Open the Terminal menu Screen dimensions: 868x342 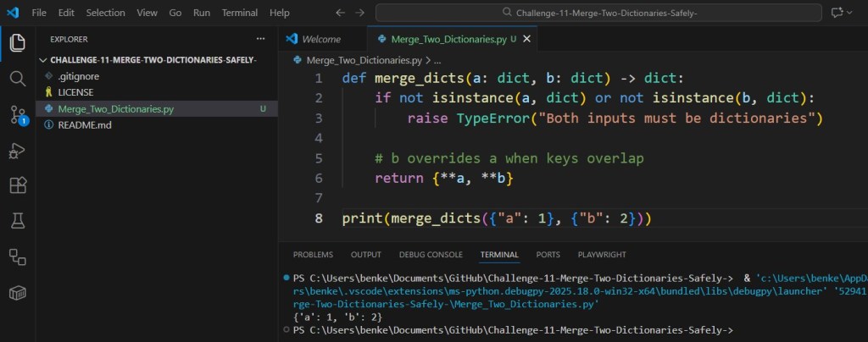pos(240,13)
